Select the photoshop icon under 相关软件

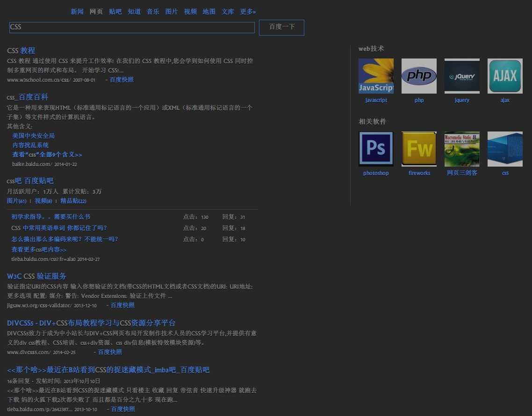point(376,148)
